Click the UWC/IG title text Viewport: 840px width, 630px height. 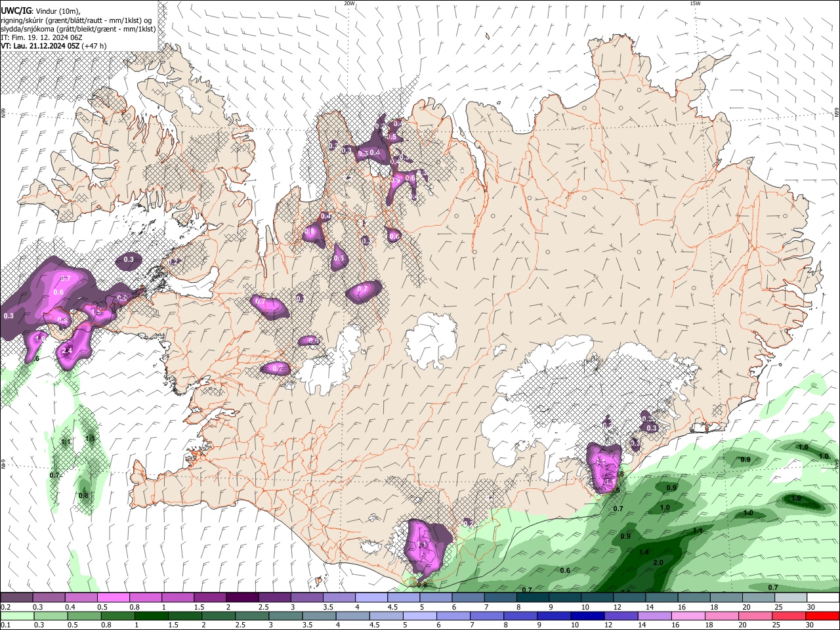coord(16,10)
